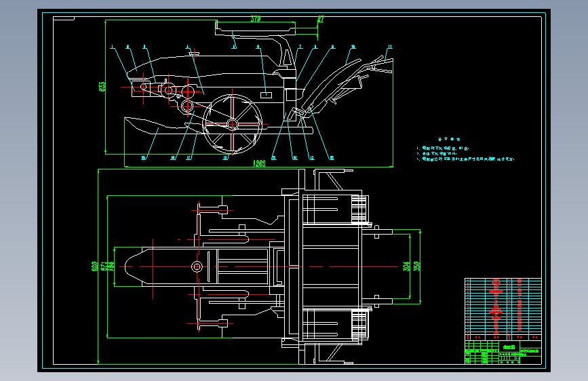588x381 pixels.
Task: Click the '350' dimension text
Action: pos(416,266)
